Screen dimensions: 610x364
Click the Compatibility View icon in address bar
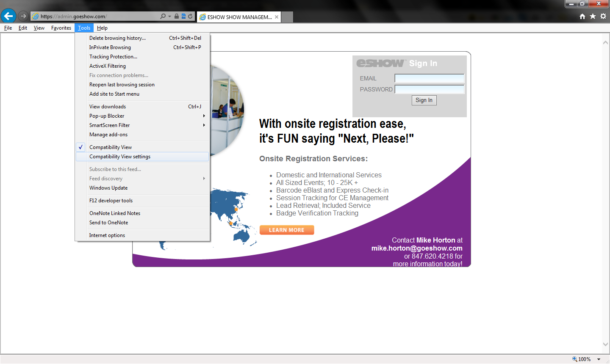(183, 17)
